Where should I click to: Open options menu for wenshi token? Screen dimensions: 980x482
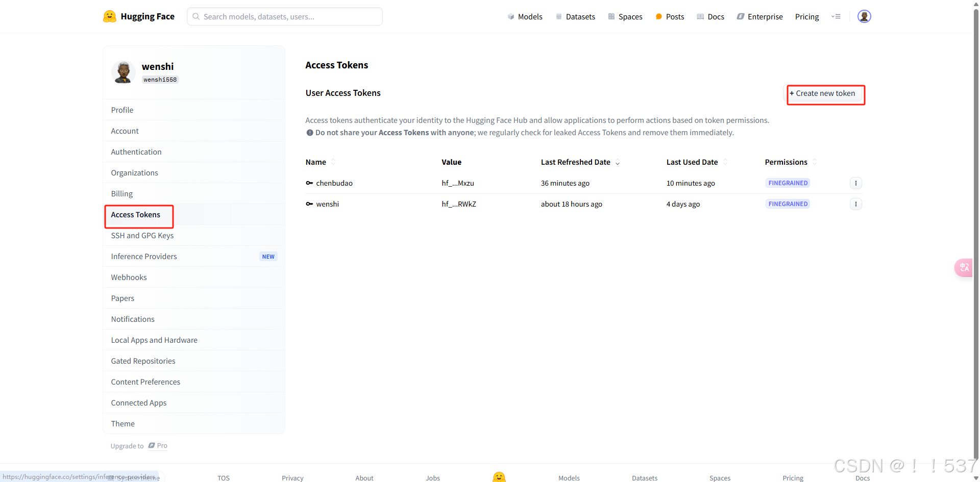(856, 204)
